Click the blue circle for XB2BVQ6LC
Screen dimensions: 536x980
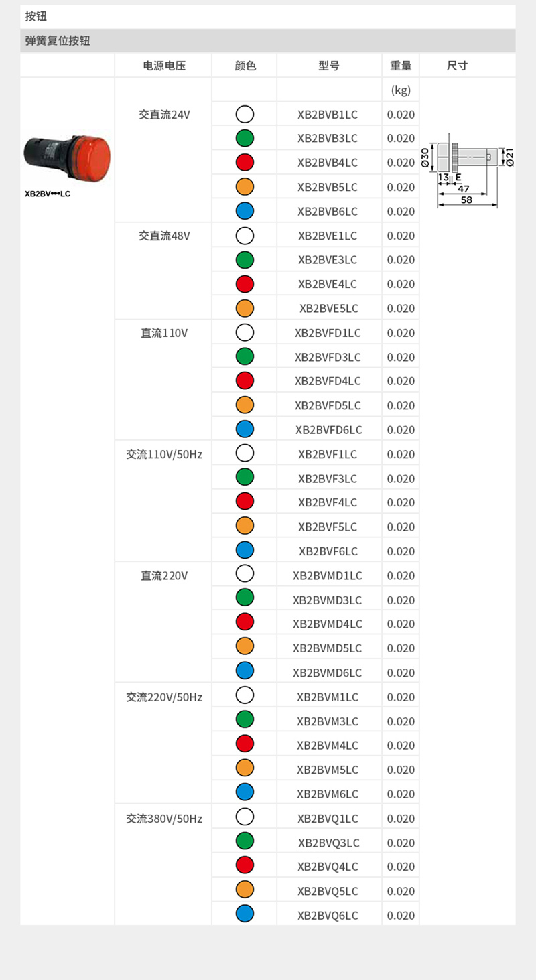point(245,915)
